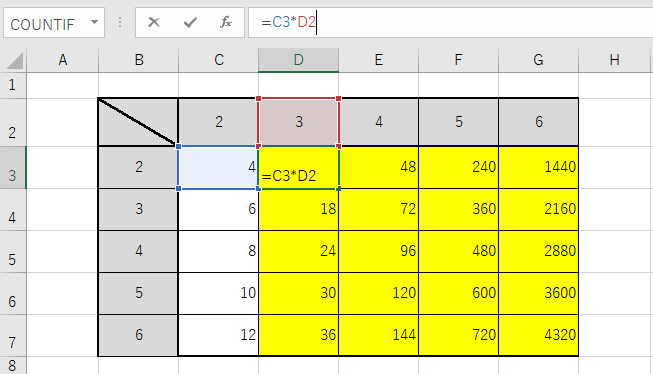Select column D header
653x374 pixels.
[299, 60]
